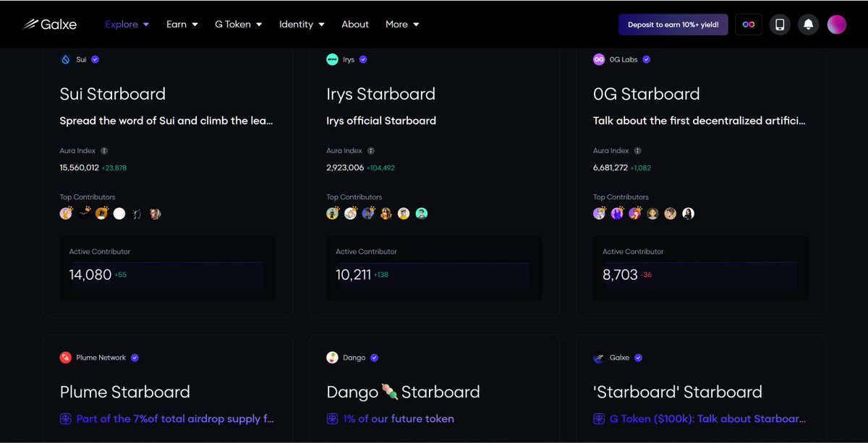Click Sui Active Contributor 14,080 panel
The image size is (868, 443).
tap(168, 268)
